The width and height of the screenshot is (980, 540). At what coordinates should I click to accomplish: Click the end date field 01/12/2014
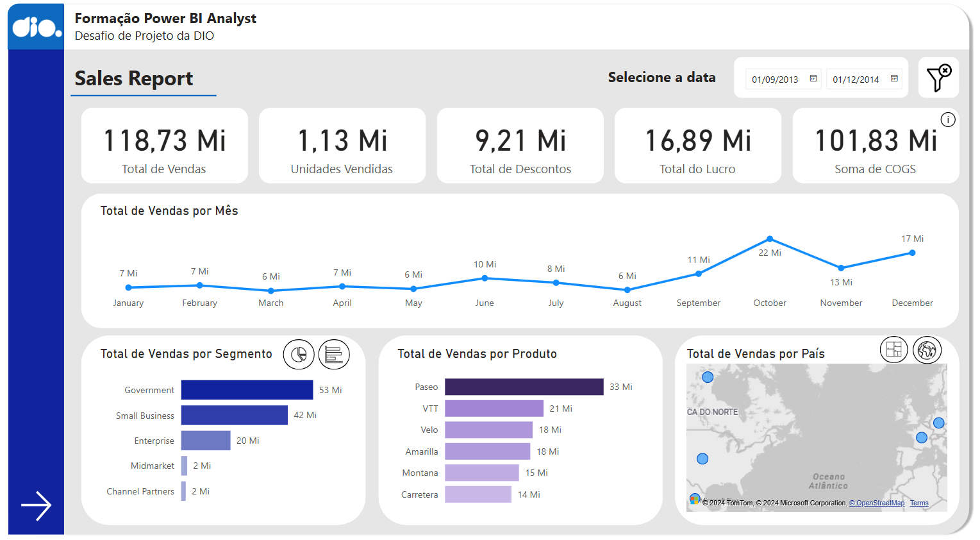pos(856,80)
